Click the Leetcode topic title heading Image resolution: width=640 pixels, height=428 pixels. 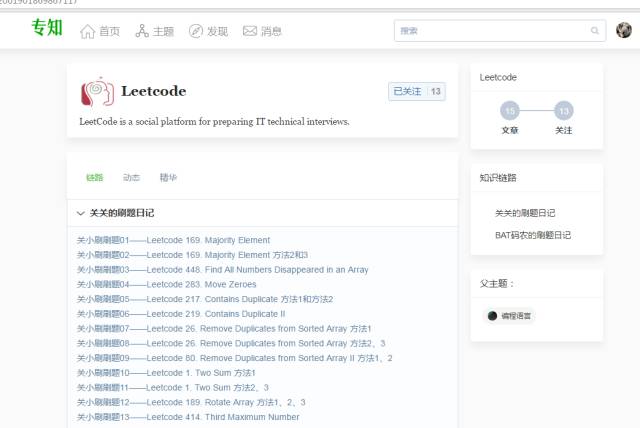154,91
